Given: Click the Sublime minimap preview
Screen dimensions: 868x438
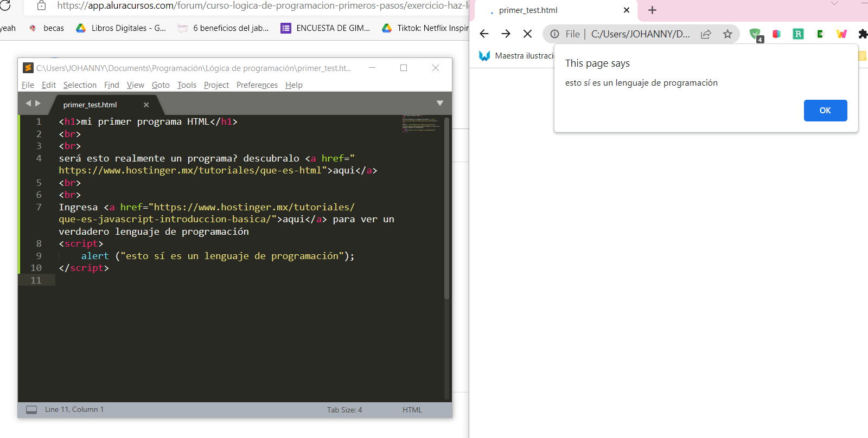Looking at the screenshot, I should click(420, 123).
